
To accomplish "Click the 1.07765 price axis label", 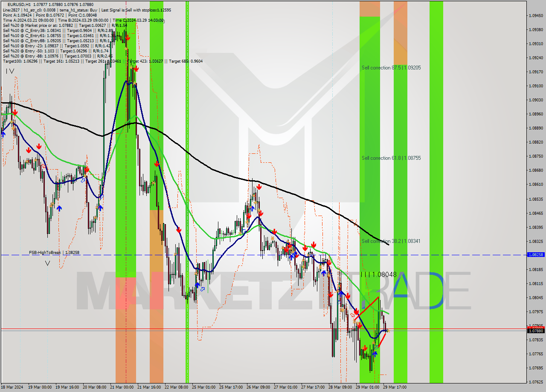I will (x=536, y=354).
